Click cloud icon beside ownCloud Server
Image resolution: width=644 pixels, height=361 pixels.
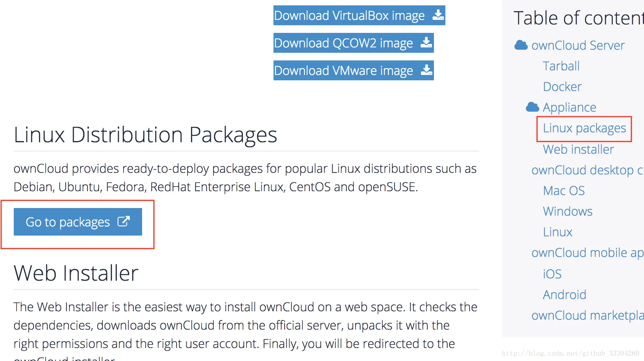[x=521, y=45]
